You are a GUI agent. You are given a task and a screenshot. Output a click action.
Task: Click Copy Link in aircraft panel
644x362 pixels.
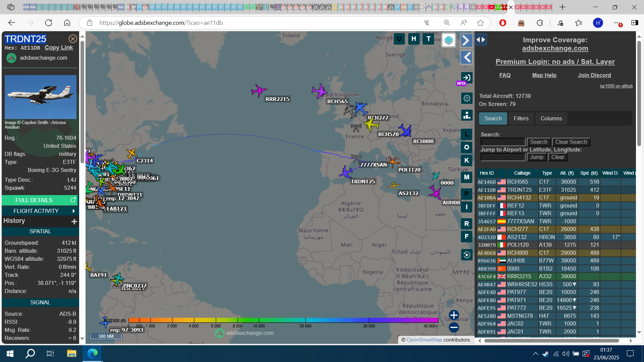[59, 48]
